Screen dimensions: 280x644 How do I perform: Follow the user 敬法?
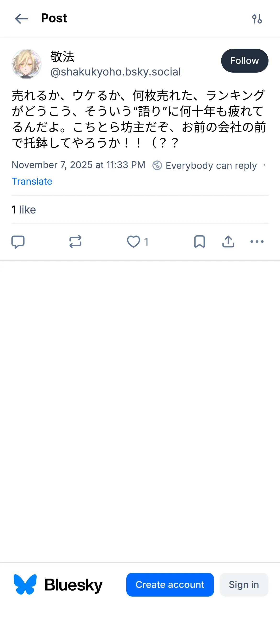pyautogui.click(x=244, y=61)
